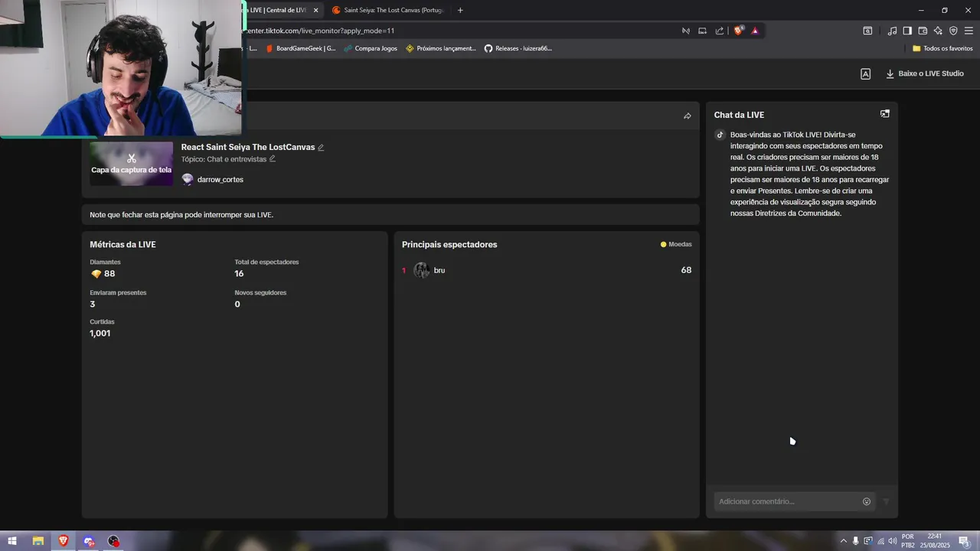Open the Discord taskbar icon
This screenshot has height=551, width=980.
pos(89,541)
